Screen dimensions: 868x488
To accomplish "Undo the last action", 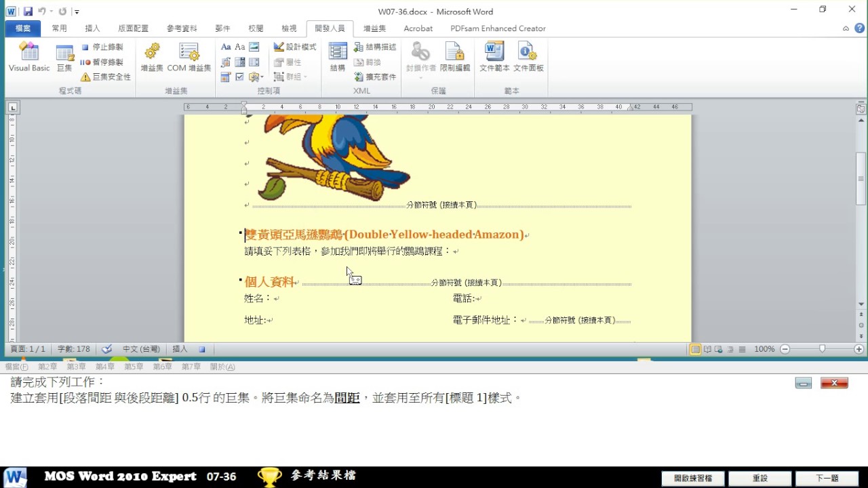I will pyautogui.click(x=42, y=12).
